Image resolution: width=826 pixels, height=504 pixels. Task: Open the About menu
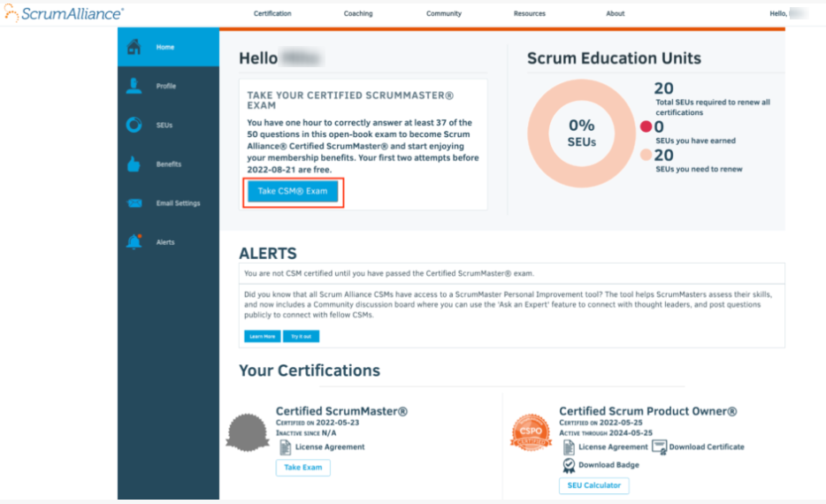615,13
